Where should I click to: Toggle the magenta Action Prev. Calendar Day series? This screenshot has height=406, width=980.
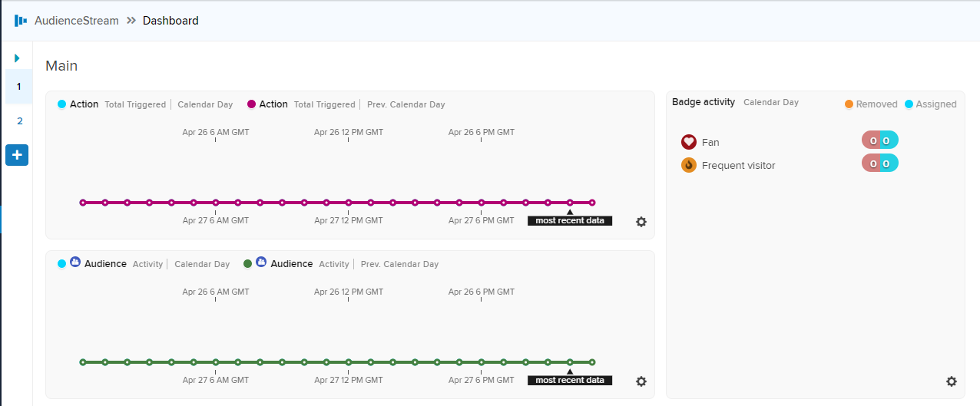251,104
